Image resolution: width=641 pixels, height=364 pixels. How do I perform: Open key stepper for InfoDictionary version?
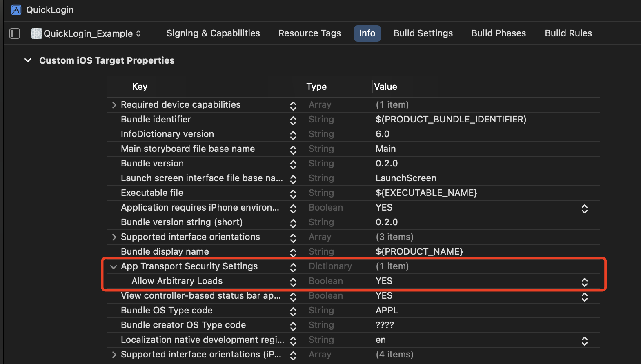(x=293, y=135)
